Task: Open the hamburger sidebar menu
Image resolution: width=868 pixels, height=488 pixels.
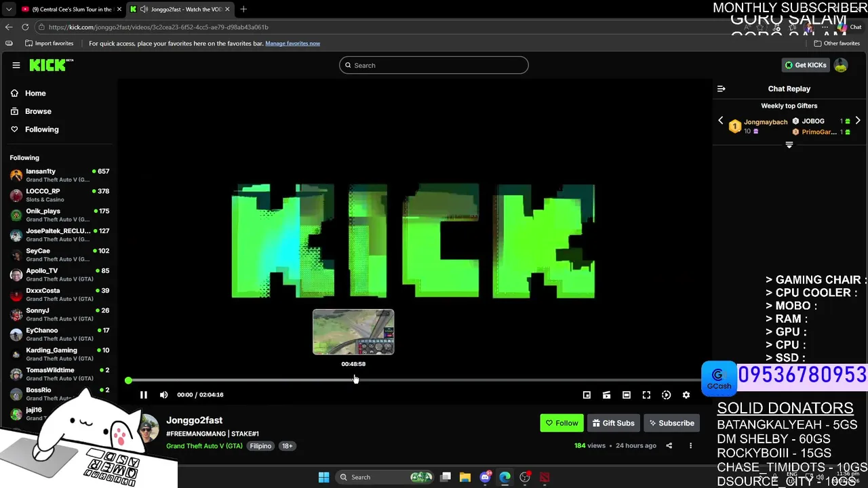Action: click(x=16, y=65)
